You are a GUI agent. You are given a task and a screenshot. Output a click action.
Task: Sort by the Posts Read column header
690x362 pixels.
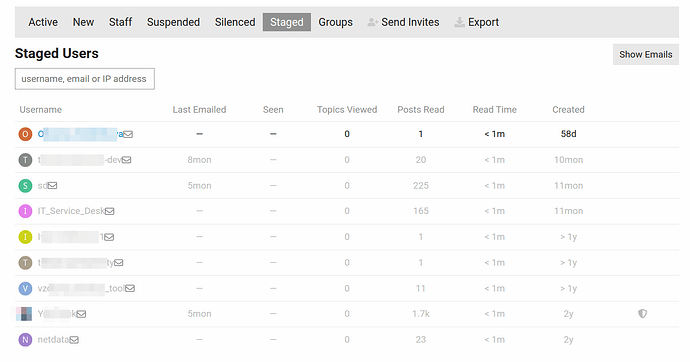coord(421,110)
